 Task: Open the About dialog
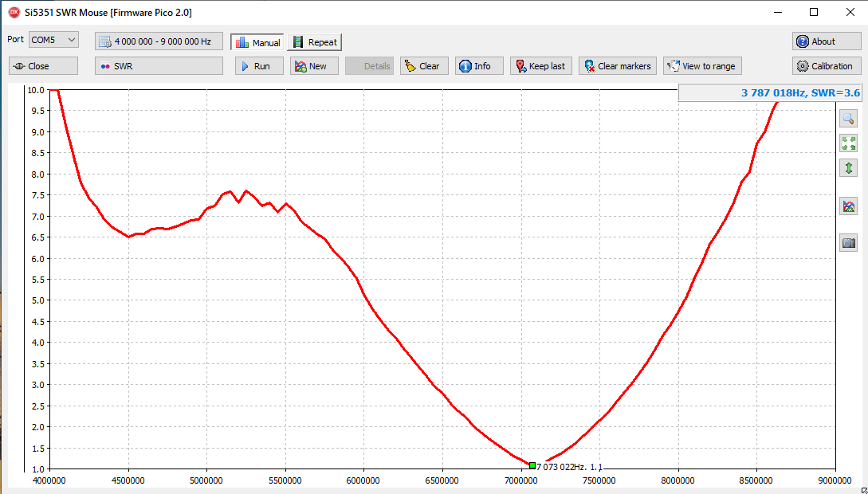pos(827,41)
